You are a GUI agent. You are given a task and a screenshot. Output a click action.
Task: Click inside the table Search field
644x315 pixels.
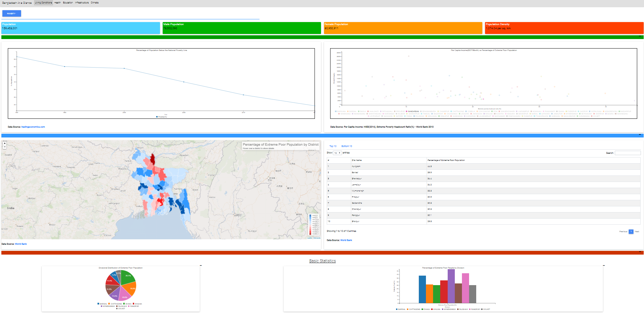tap(628, 153)
